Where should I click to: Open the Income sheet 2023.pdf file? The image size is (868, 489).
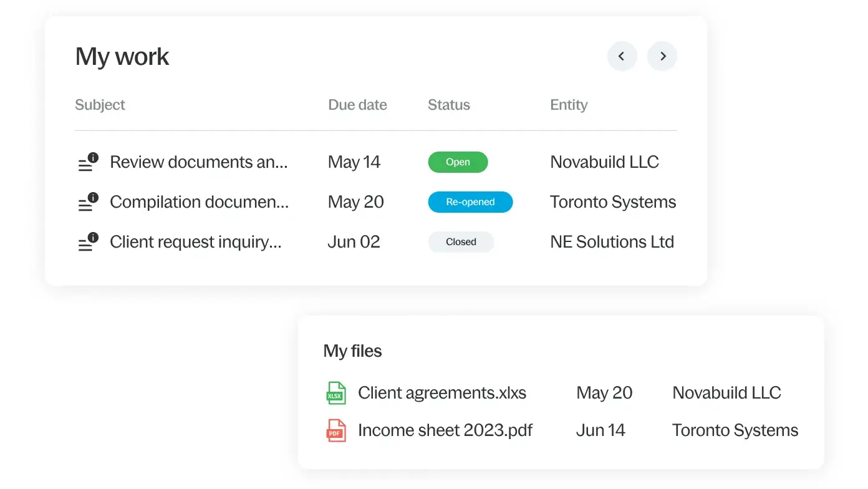(445, 430)
